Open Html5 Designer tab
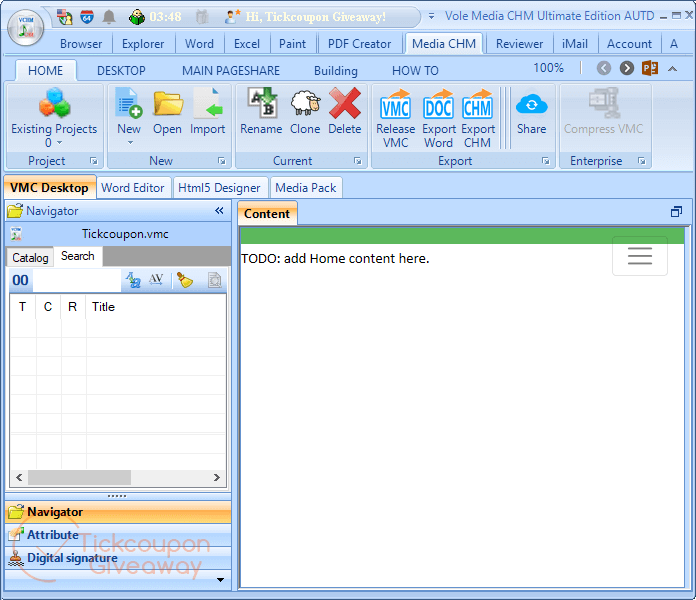This screenshot has width=696, height=600. [x=219, y=188]
